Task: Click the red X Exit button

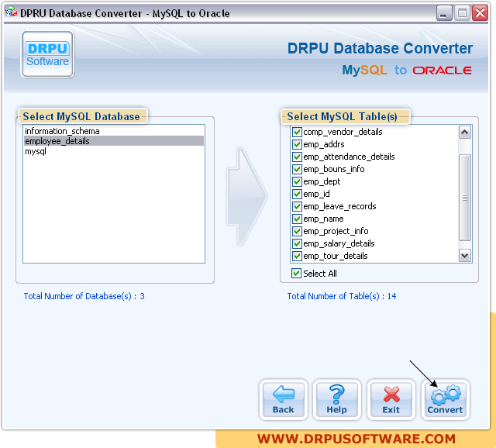Action: pos(391,400)
